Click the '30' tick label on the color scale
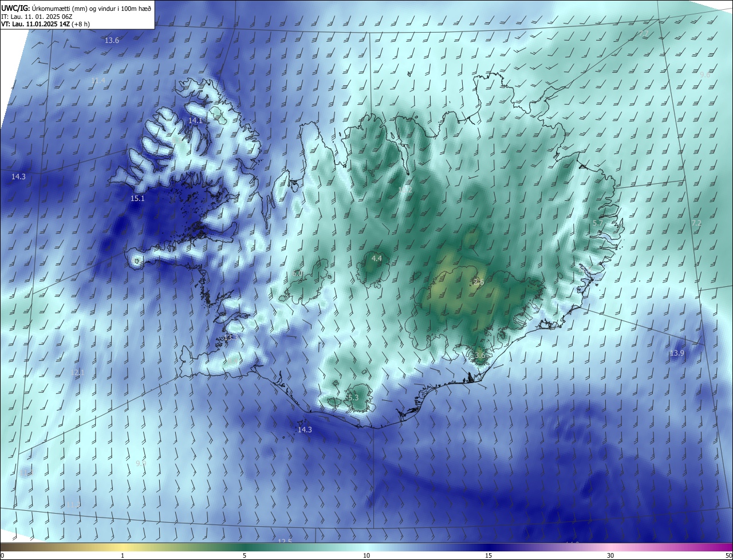733x560 pixels. tap(610, 555)
